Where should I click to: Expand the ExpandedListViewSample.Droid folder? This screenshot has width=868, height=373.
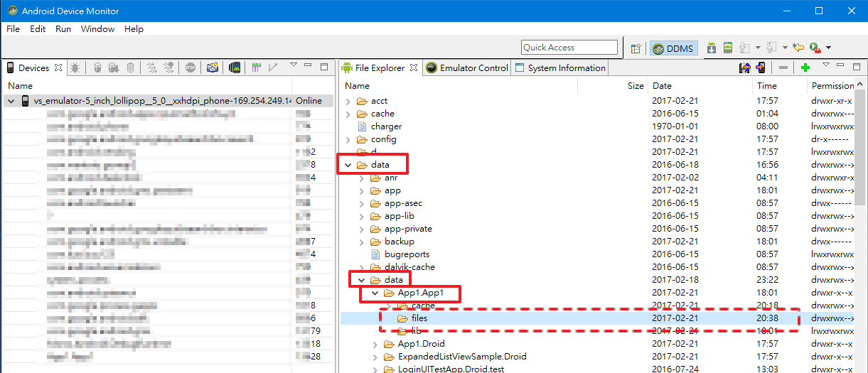pos(375,357)
